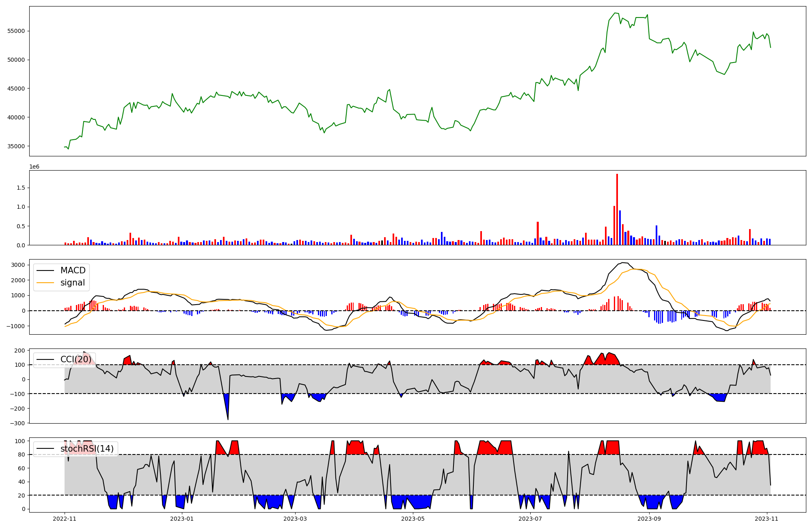812x528 pixels.
Task: Click the 1.5 volume axis tick label
Action: 21,188
